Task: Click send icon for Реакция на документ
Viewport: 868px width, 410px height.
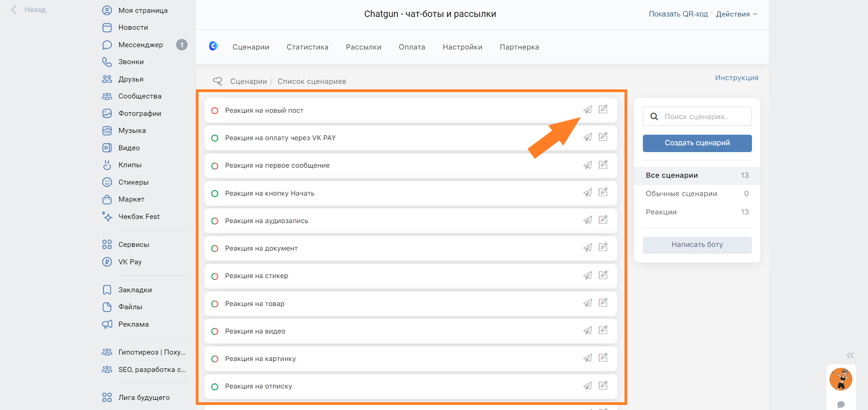Action: (587, 248)
